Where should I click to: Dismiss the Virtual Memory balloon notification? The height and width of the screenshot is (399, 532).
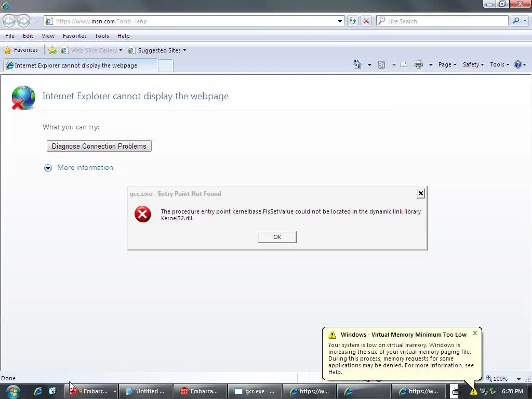tap(475, 333)
